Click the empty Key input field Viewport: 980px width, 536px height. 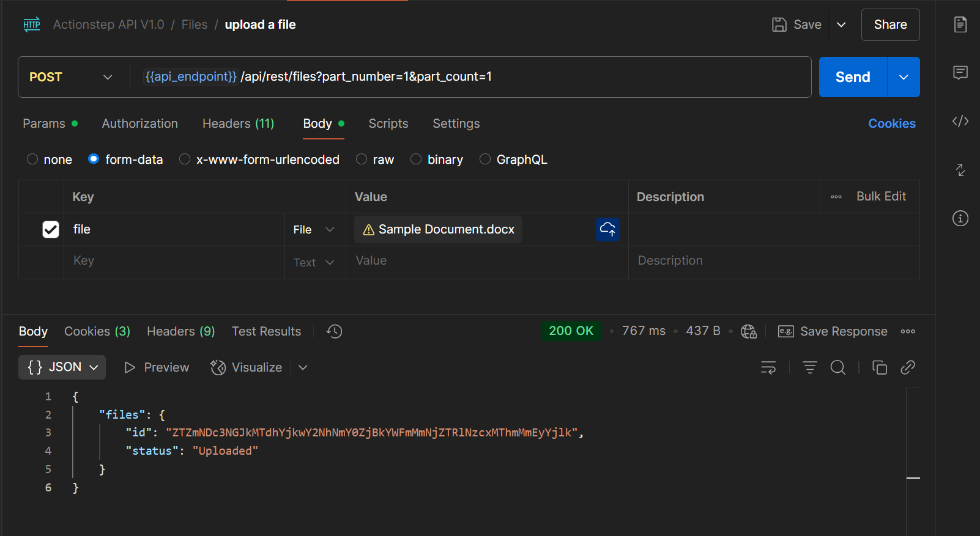pos(174,261)
